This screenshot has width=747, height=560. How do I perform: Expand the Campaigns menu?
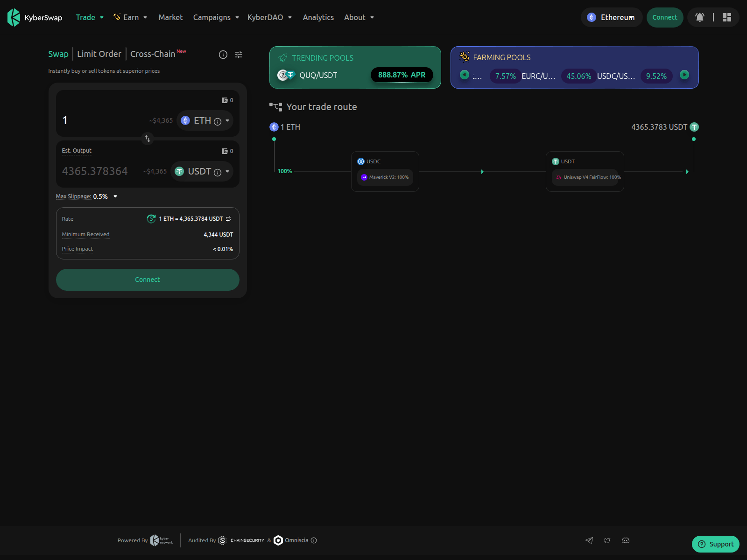(x=216, y=17)
